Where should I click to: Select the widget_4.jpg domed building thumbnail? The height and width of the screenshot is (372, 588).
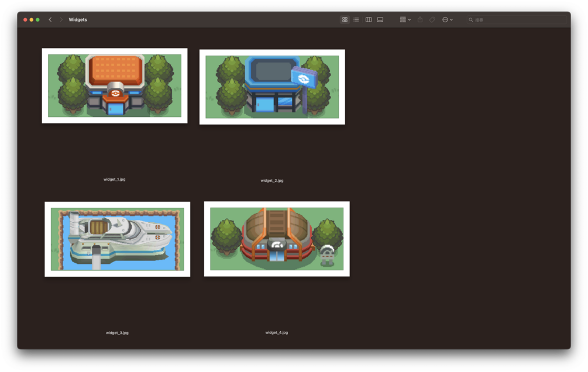tap(277, 239)
